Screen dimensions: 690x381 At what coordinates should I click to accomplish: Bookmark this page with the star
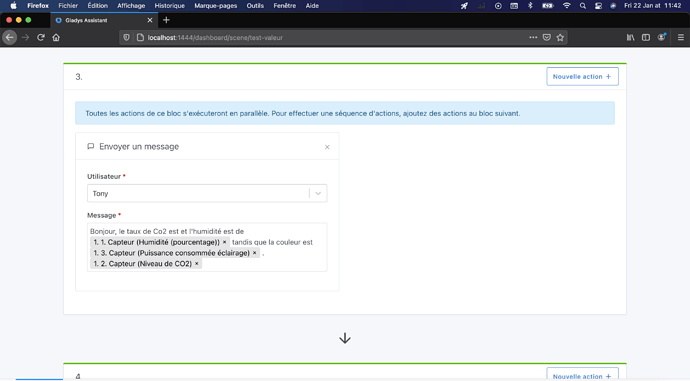(560, 37)
